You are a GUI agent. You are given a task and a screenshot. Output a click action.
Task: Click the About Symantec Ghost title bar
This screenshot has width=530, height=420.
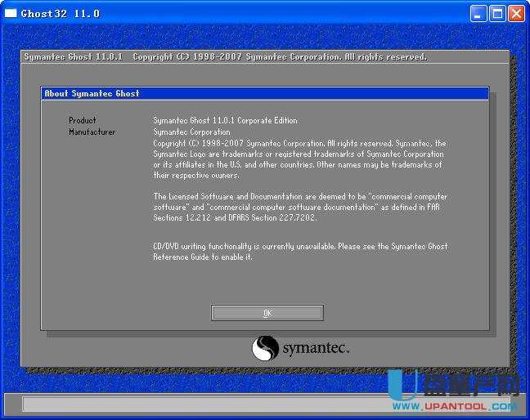click(x=265, y=94)
